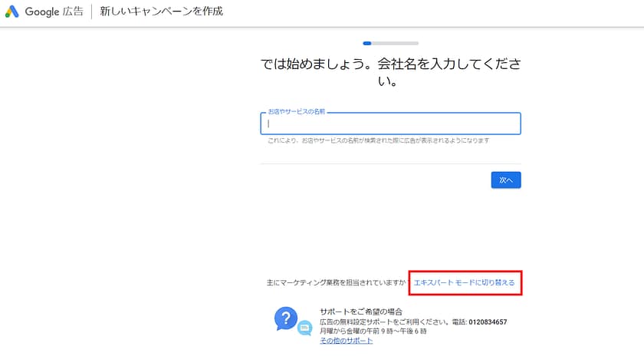Switch to expert mode via 'エキスパート モードに切り替える'

coord(465,283)
